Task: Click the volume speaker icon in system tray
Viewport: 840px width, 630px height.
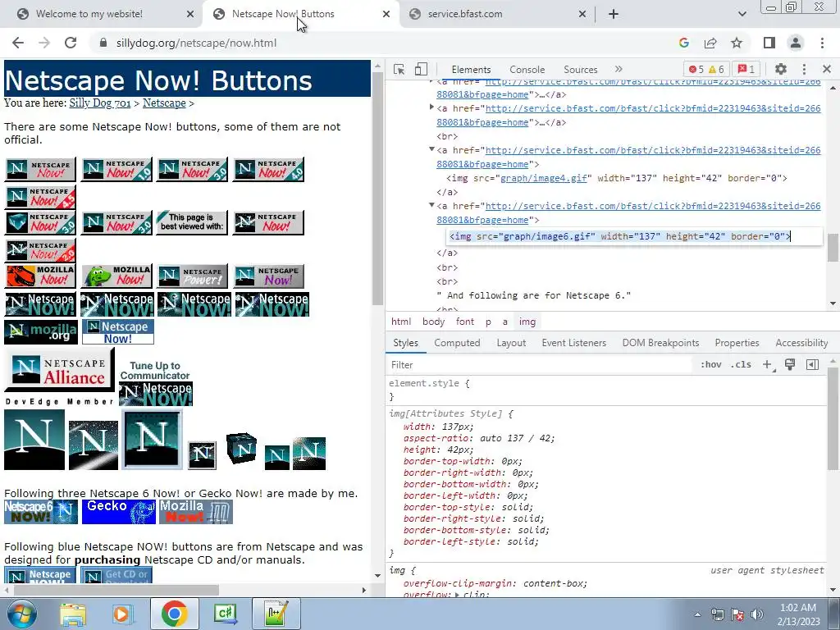Action: 756,614
